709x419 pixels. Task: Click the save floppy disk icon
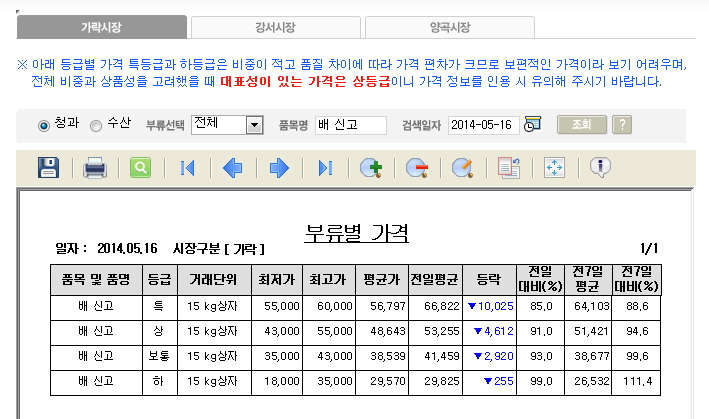click(48, 168)
